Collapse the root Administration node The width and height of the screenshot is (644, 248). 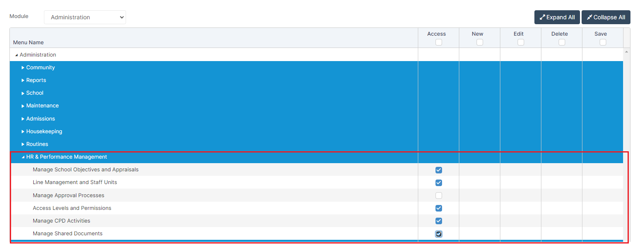(x=16, y=55)
